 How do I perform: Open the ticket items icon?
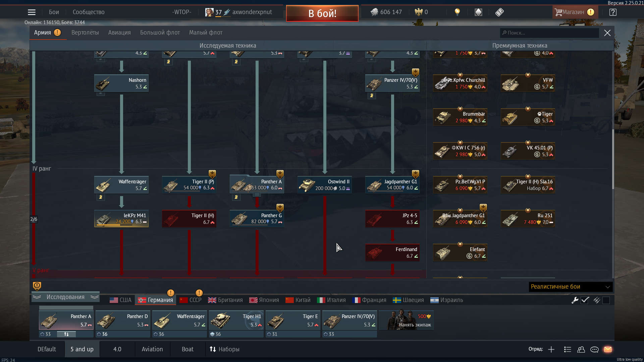(499, 12)
